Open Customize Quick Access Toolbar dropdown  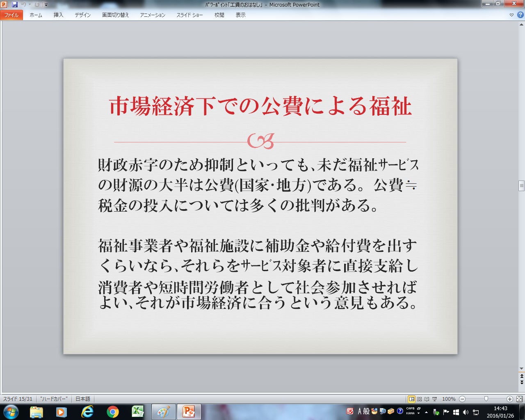pos(46,5)
